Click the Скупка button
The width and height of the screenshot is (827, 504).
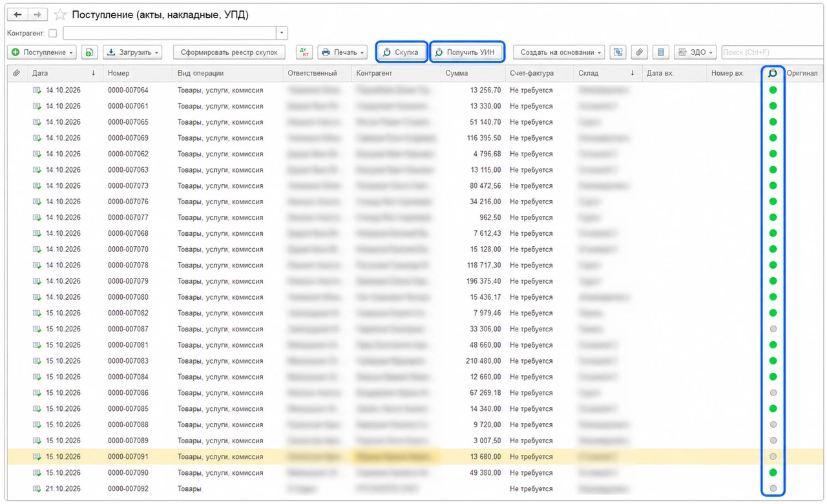(402, 52)
